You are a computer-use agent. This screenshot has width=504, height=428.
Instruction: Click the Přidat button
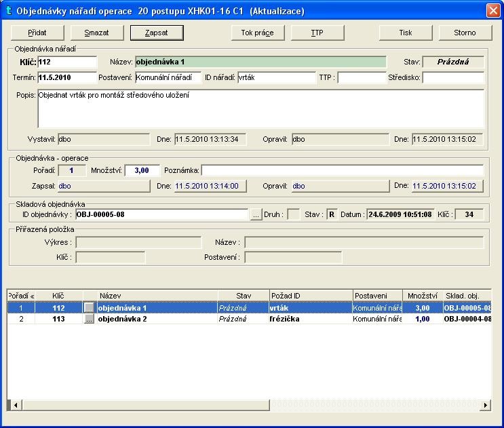37,33
